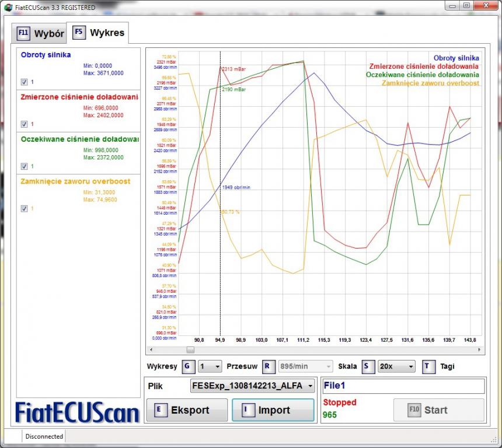Select Zamknięcie zaworu overboost panel title

click(75, 181)
